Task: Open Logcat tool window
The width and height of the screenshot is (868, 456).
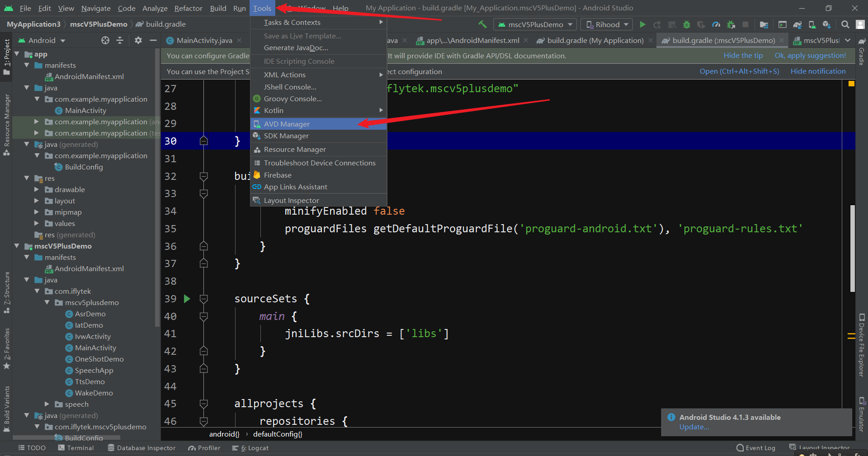Action: click(250, 448)
